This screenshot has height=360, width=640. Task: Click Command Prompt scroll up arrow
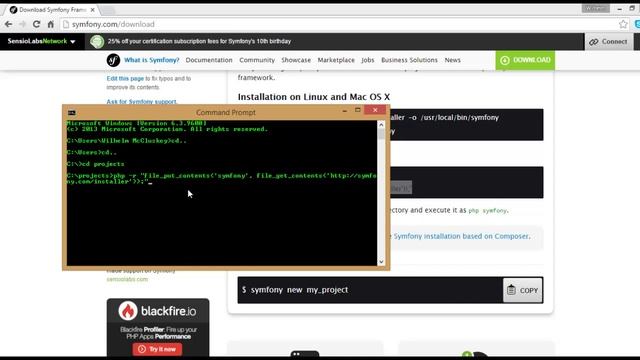381,124
